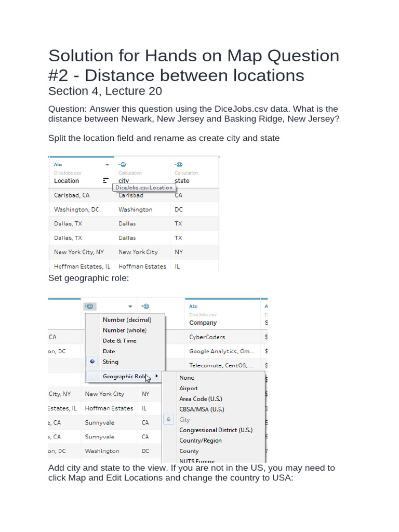This screenshot has width=399, height=532.
Task: Click the highlighted globe data type icon
Action: click(x=89, y=307)
